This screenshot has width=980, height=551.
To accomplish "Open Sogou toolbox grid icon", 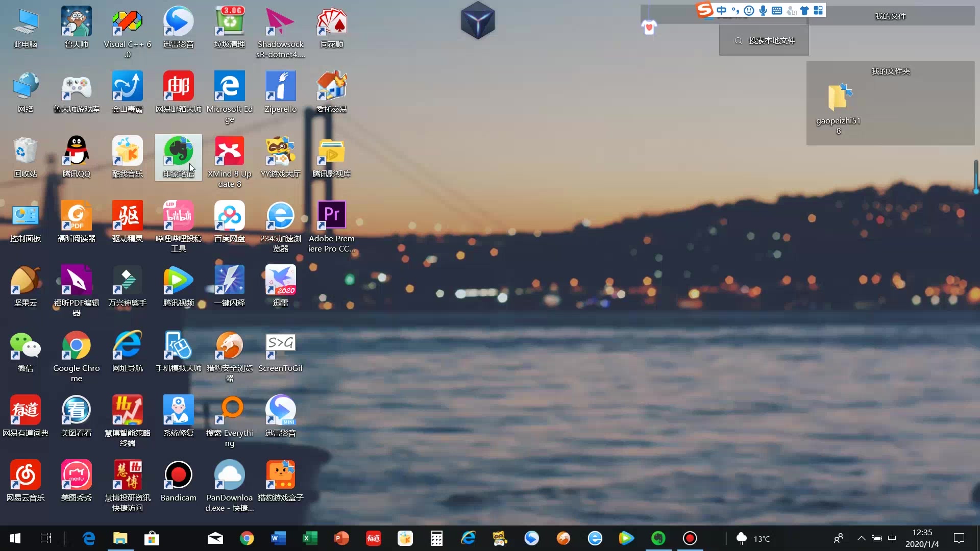I will pos(818,10).
